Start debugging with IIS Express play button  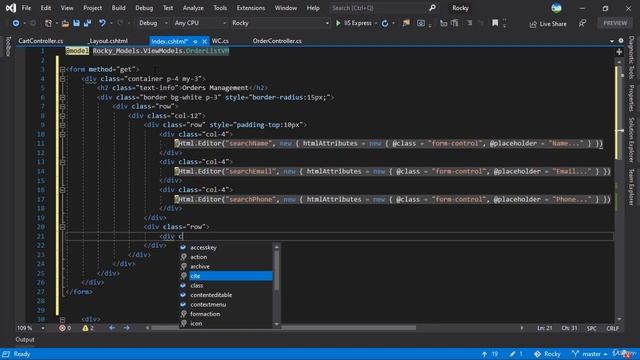click(x=353, y=23)
